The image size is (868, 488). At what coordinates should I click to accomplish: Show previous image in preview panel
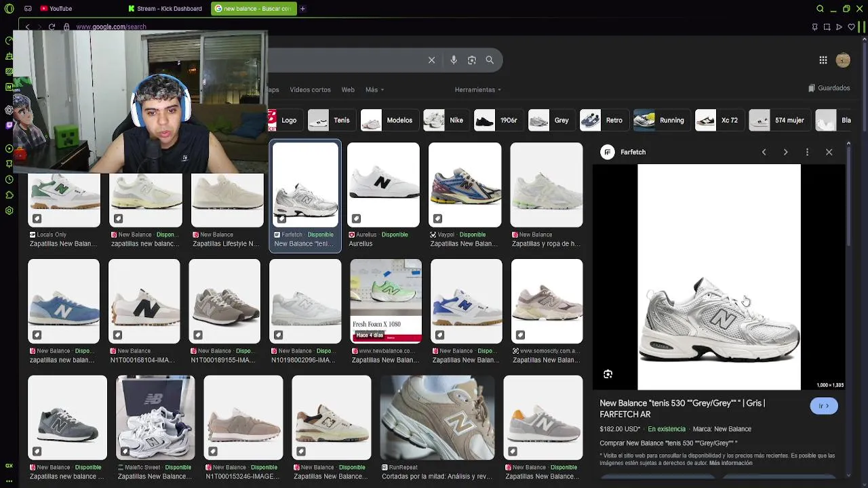coord(764,152)
